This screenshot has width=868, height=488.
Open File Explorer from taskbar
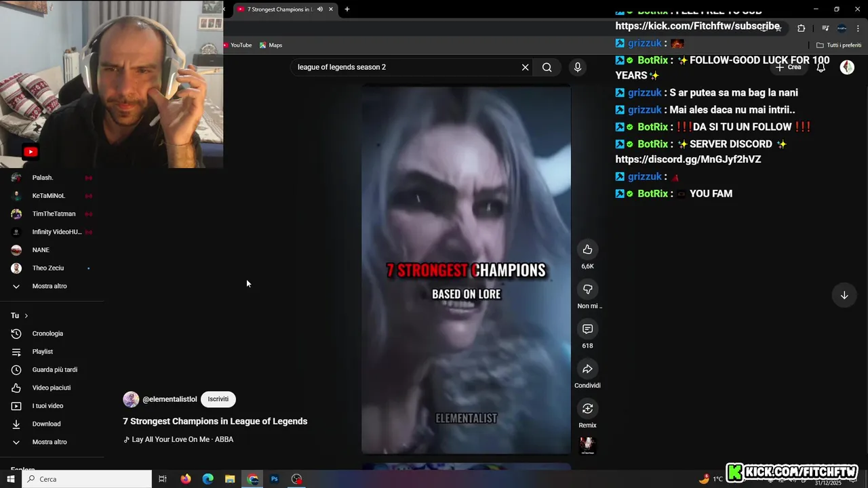click(230, 479)
